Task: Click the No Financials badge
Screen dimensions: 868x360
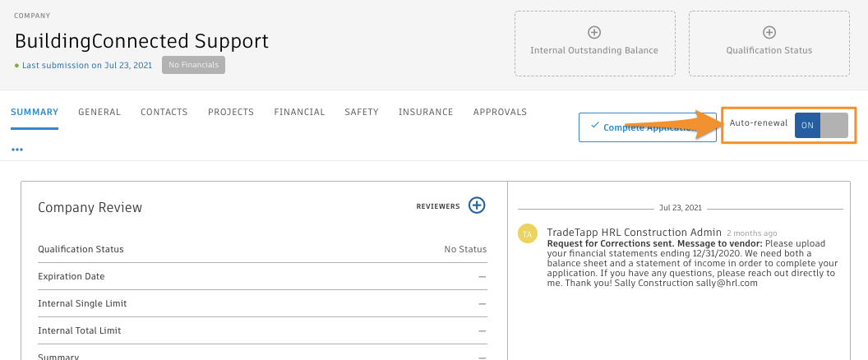Action: click(193, 65)
